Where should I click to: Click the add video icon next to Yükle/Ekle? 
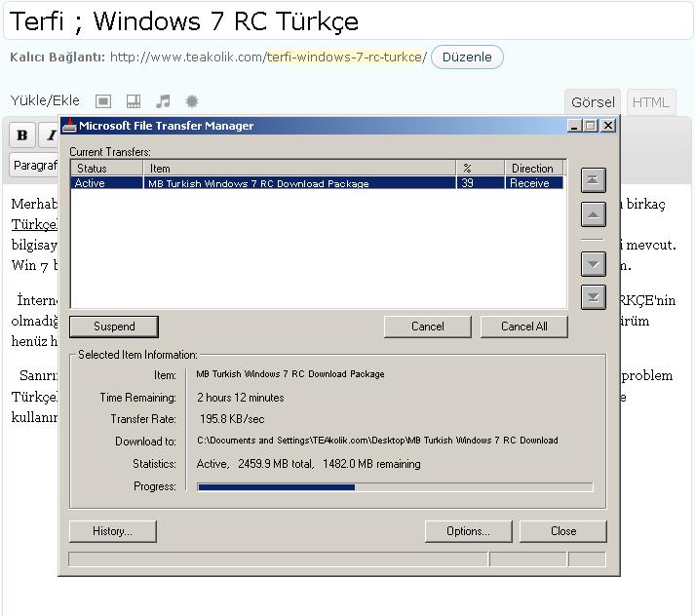coord(133,101)
